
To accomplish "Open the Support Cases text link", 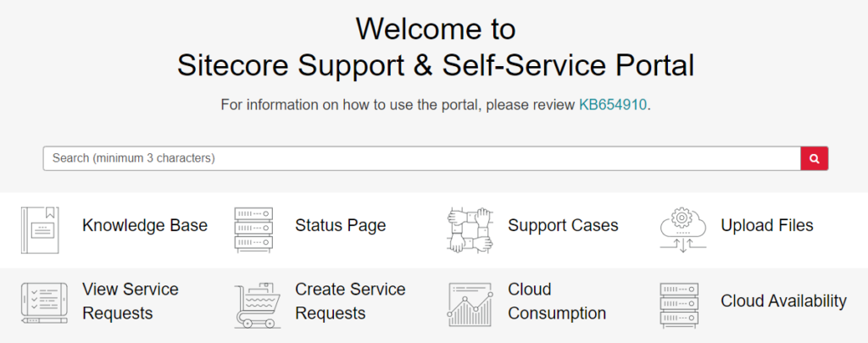I will 563,225.
